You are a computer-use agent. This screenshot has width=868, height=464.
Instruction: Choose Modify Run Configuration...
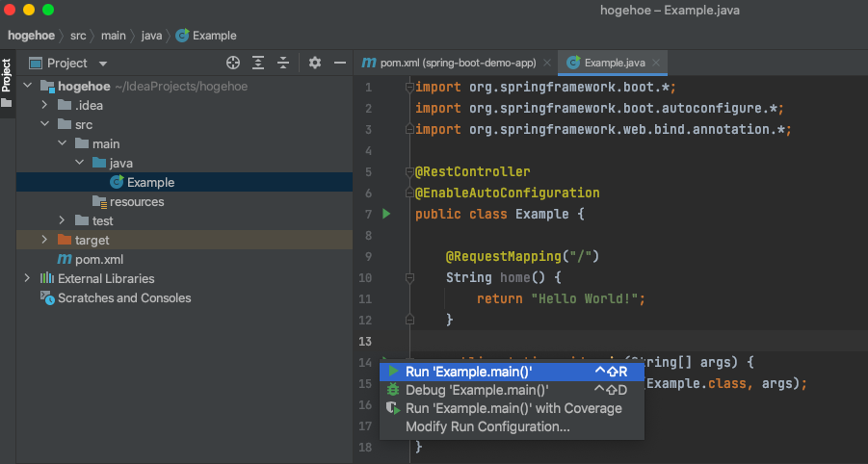513,426
